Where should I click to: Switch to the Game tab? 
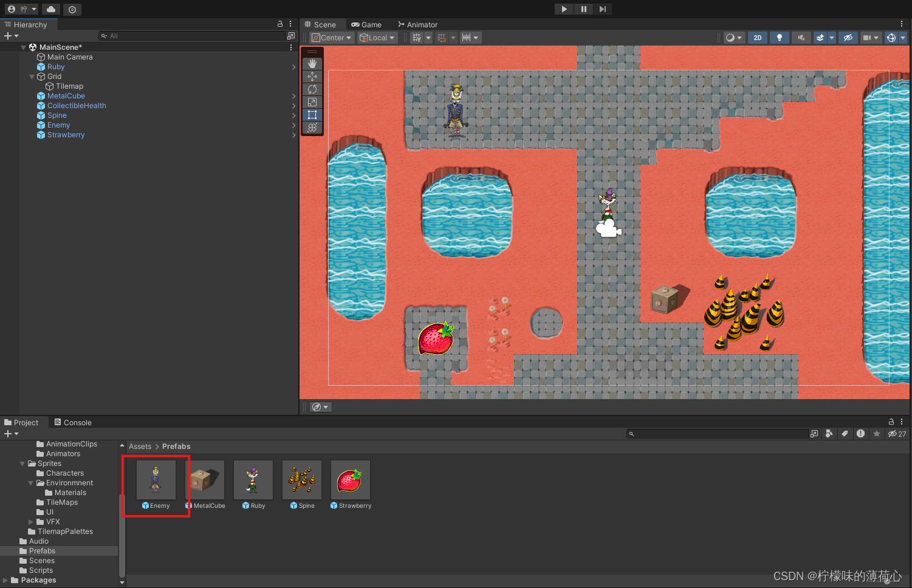pos(367,24)
